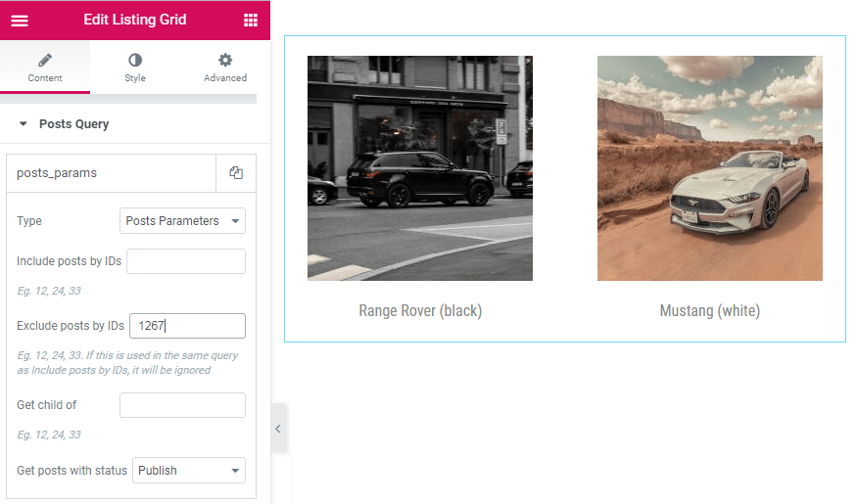Click the Get child of label

pyautogui.click(x=46, y=405)
